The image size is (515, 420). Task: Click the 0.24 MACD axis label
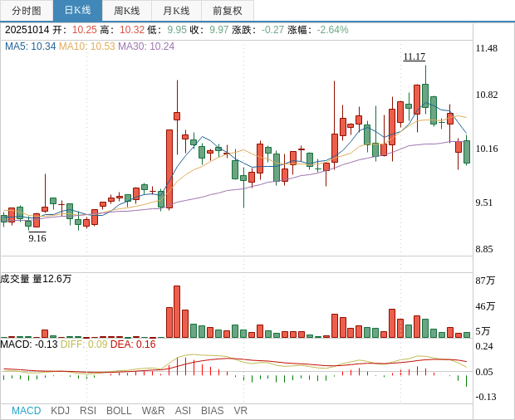click(484, 346)
